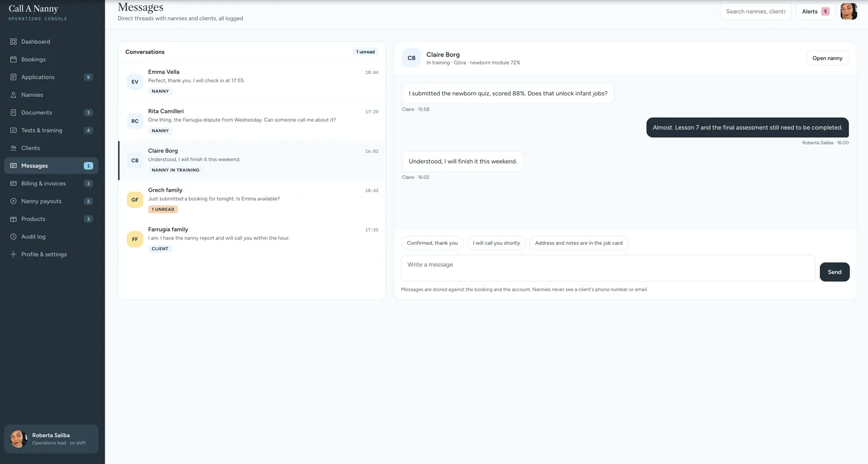Click the Bookings calendar icon
868x464 pixels.
[14, 60]
